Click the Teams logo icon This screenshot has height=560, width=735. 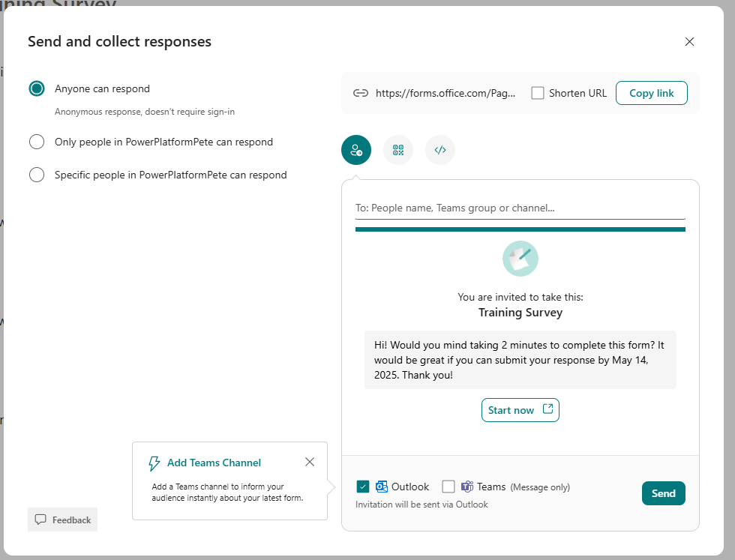click(x=467, y=487)
